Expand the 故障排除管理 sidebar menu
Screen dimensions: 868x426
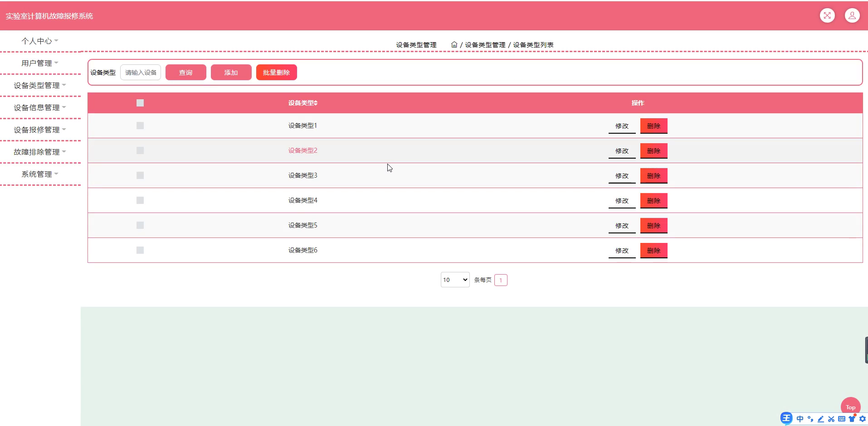pyautogui.click(x=40, y=152)
